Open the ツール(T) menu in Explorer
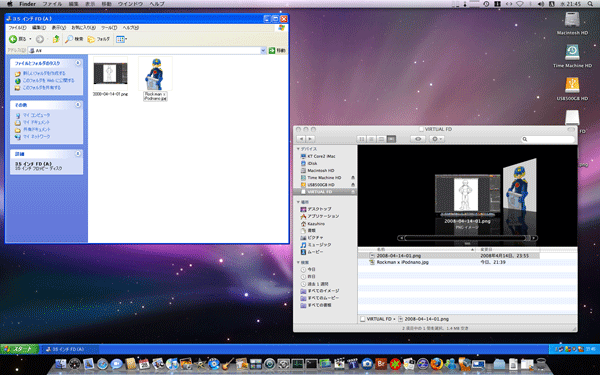Image resolution: width=600 pixels, height=375 pixels. tap(109, 28)
